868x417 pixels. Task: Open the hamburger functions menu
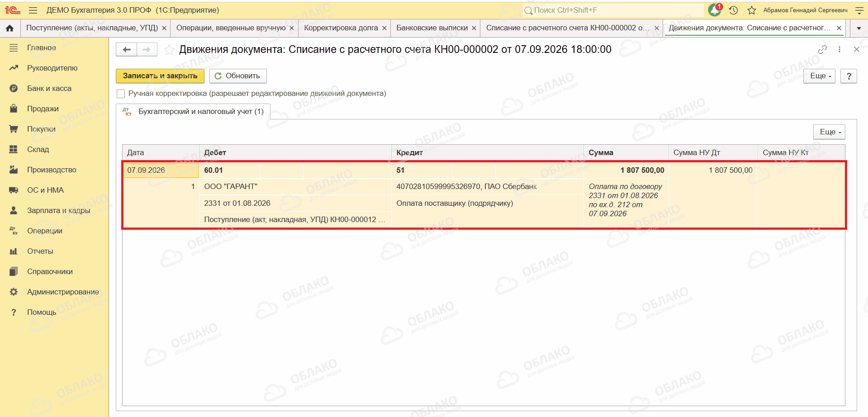[33, 10]
